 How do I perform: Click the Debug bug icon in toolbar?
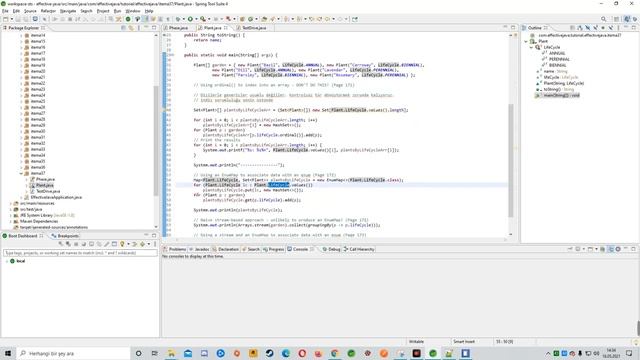(178, 19)
